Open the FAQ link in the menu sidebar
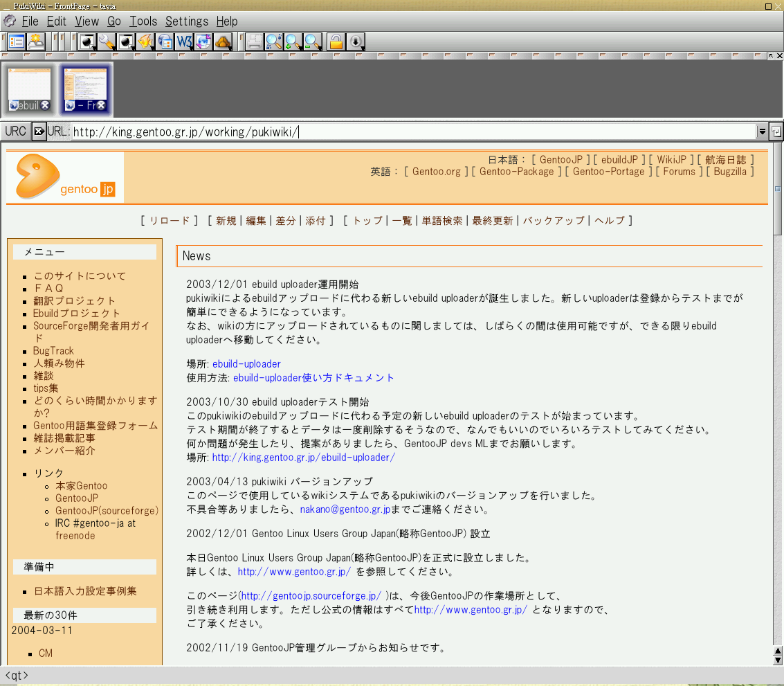Screen dimensions: 784x686 (x=48, y=288)
